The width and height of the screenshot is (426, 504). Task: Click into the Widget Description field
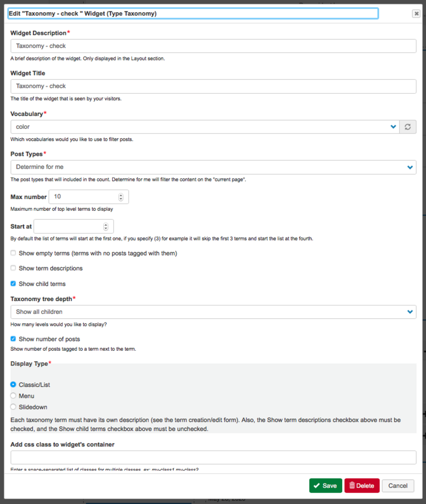point(213,46)
